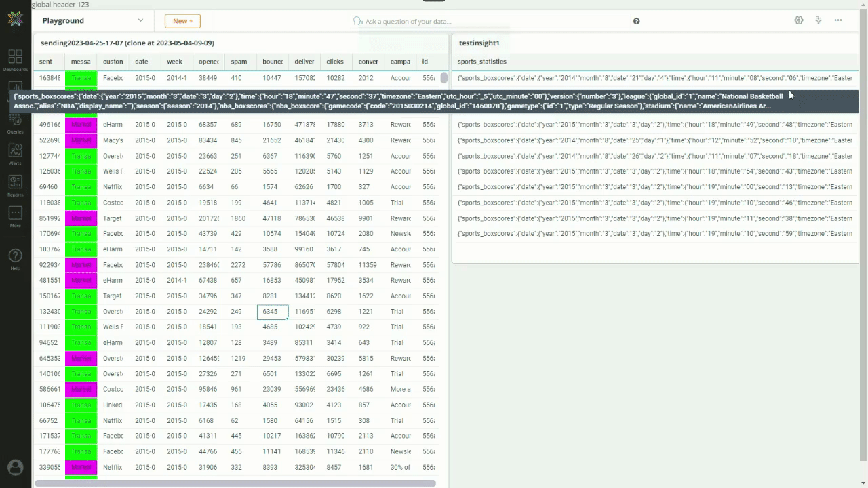Click the Help question mark in sidebar
The image size is (868, 488).
pyautogui.click(x=15, y=259)
